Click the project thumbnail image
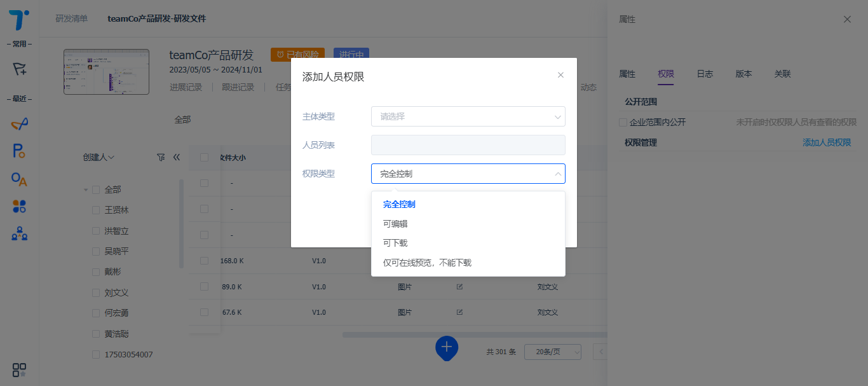 (106, 72)
